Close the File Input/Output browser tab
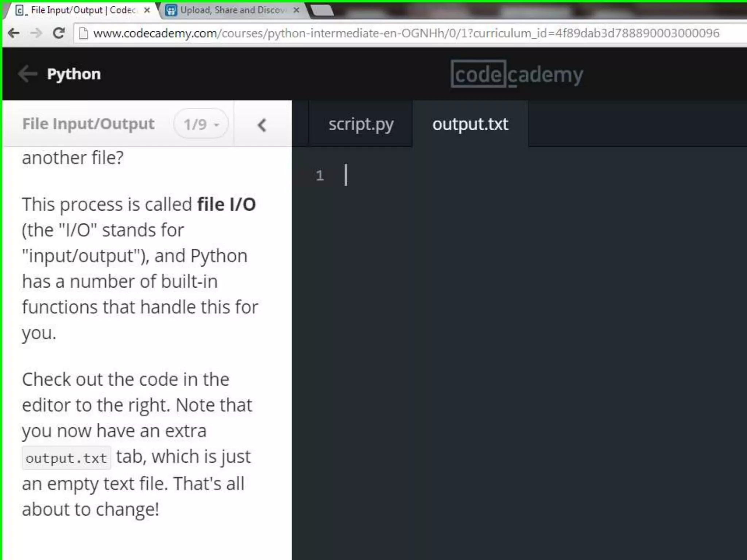The width and height of the screenshot is (747, 560). (x=147, y=10)
